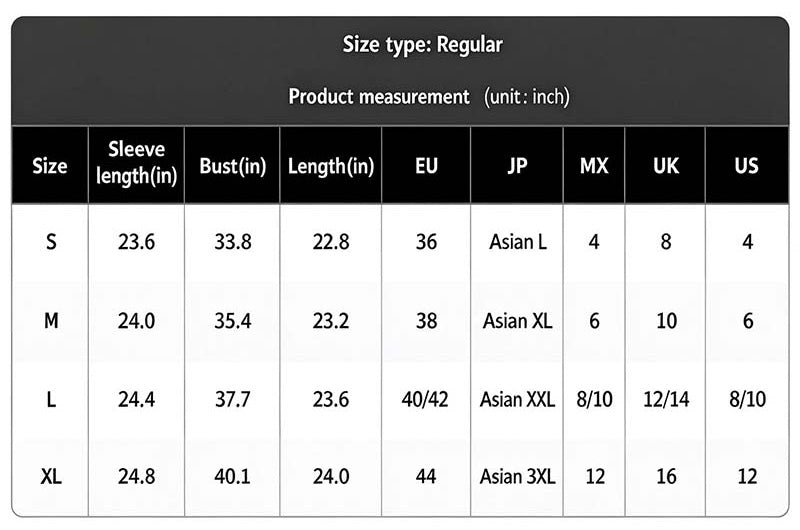Click the 40/42 EU size cell
This screenshot has height=530, width=800.
425,399
